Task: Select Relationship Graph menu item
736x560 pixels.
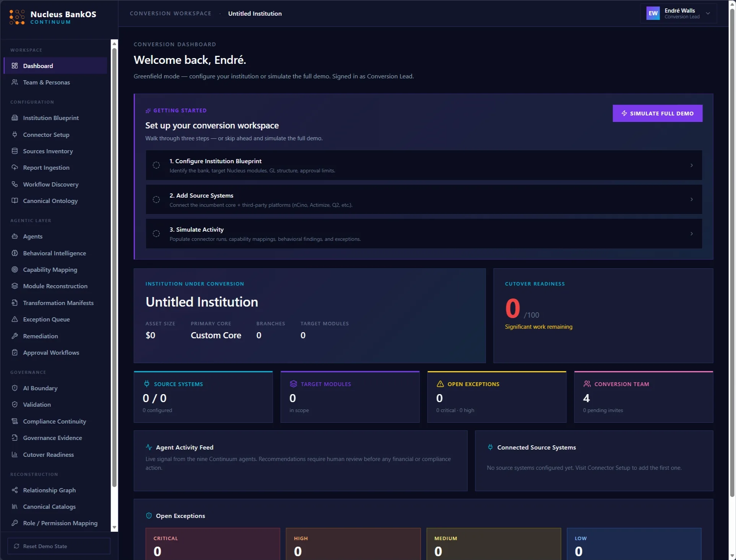Action: (55, 490)
